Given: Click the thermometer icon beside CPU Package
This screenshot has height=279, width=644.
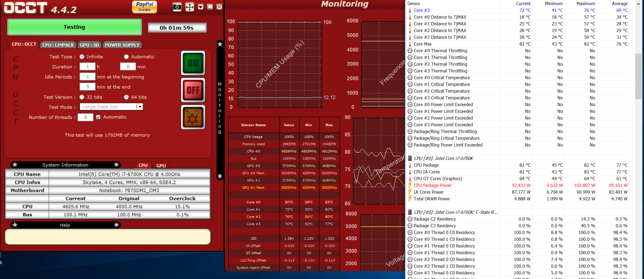Looking at the screenshot, I should [410, 165].
